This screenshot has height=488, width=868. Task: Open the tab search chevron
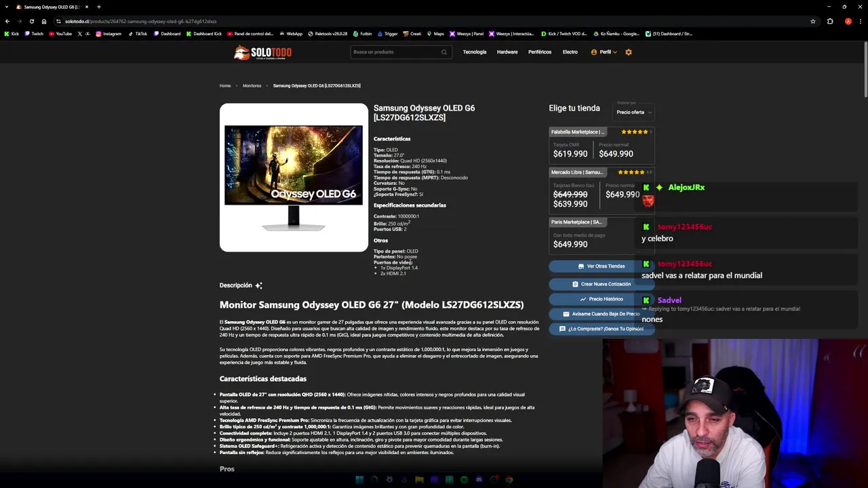pyautogui.click(x=7, y=7)
